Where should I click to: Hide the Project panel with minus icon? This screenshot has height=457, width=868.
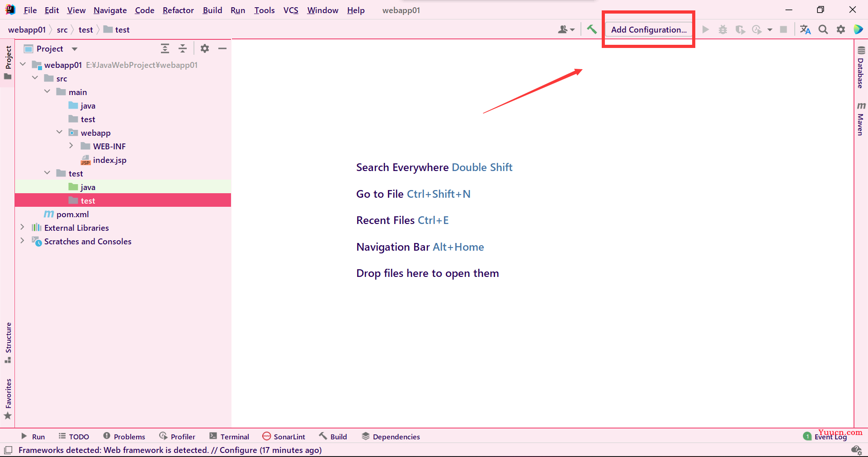click(222, 48)
